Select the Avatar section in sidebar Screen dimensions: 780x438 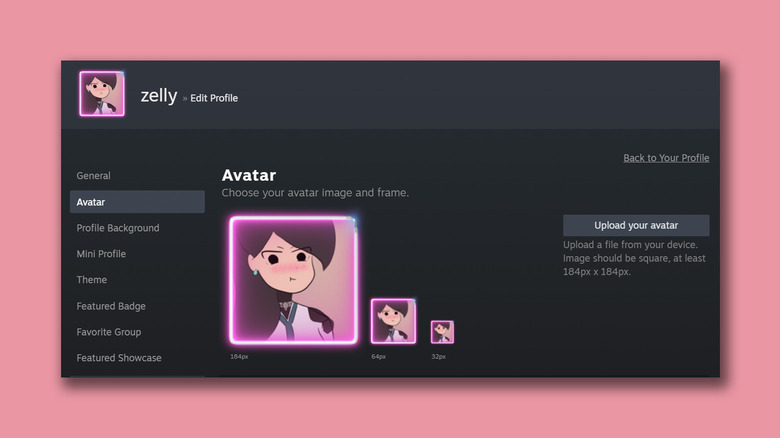click(137, 202)
